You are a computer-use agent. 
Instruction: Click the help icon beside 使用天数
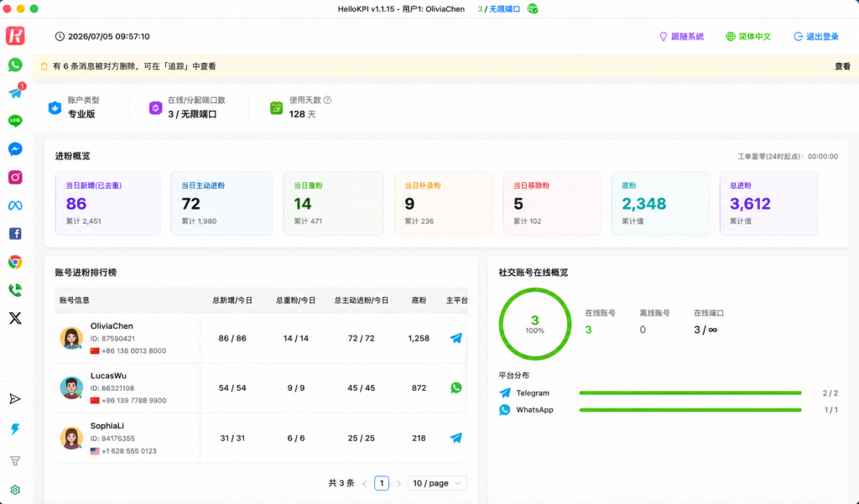(x=328, y=100)
